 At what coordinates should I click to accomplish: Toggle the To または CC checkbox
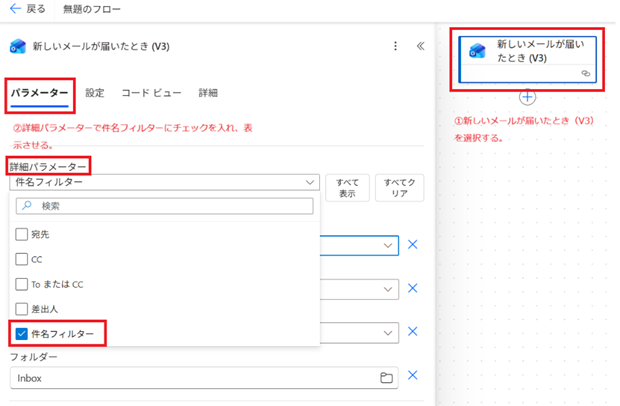coord(22,284)
